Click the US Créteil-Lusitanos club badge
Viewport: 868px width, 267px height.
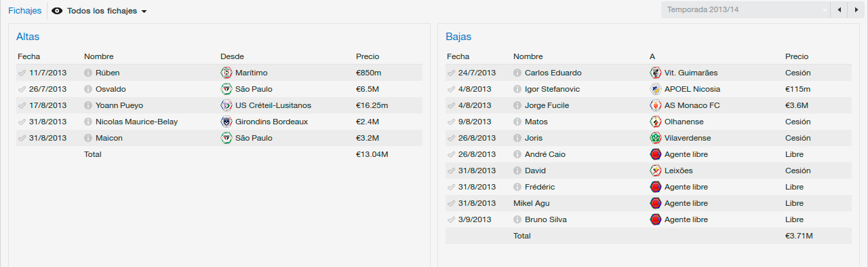click(226, 105)
